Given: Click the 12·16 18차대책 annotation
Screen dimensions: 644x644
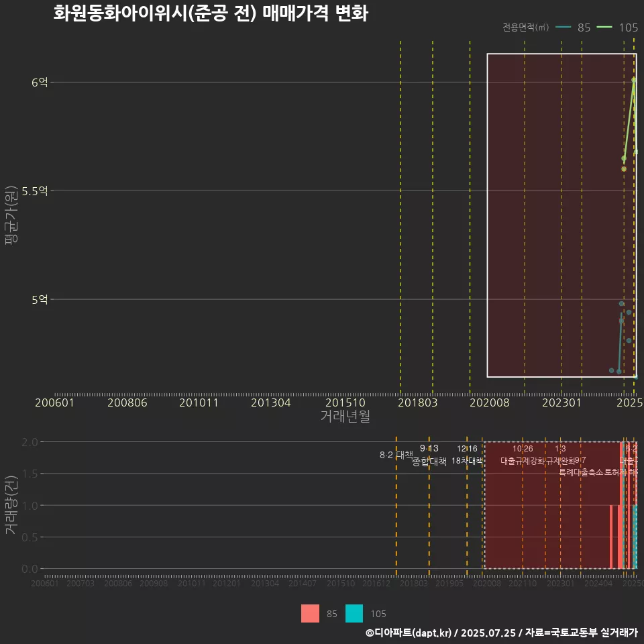Looking at the screenshot, I should click(x=467, y=455).
